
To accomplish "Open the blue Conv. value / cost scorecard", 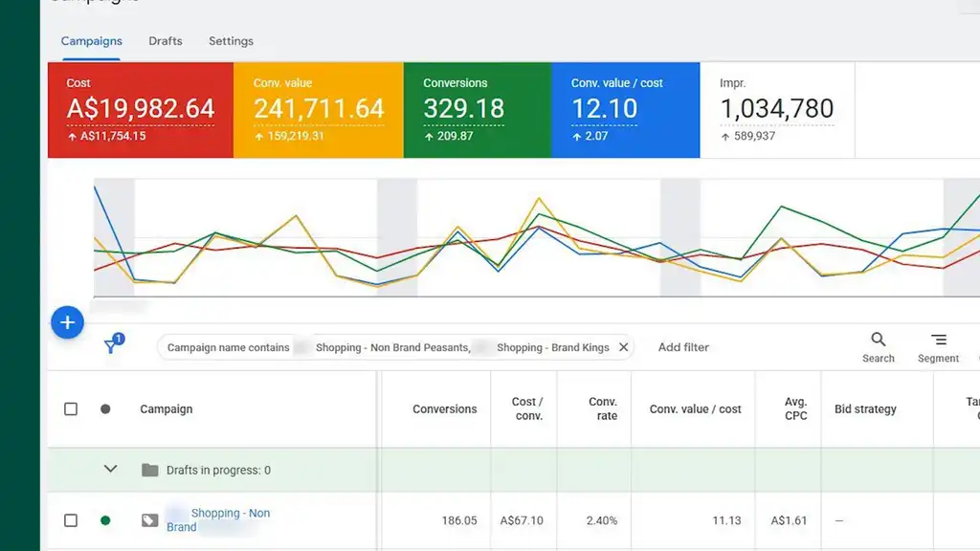I will point(626,110).
